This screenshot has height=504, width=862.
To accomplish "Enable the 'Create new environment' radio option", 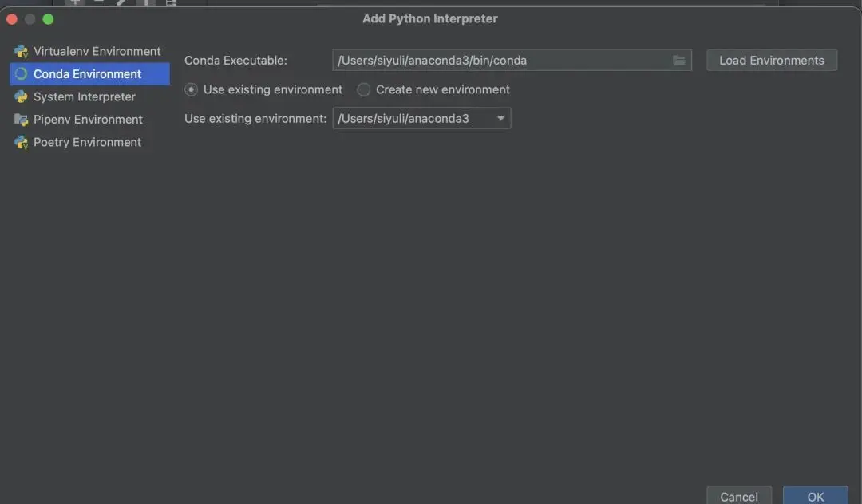I will click(364, 90).
